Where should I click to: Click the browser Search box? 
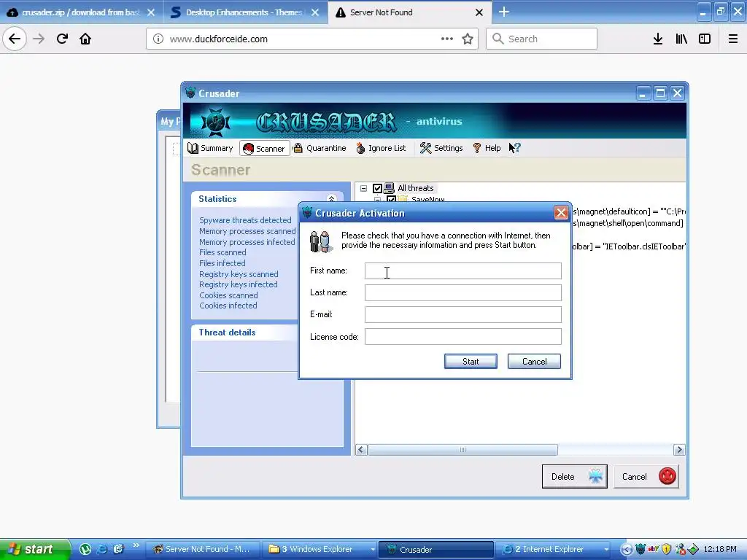[x=542, y=39]
